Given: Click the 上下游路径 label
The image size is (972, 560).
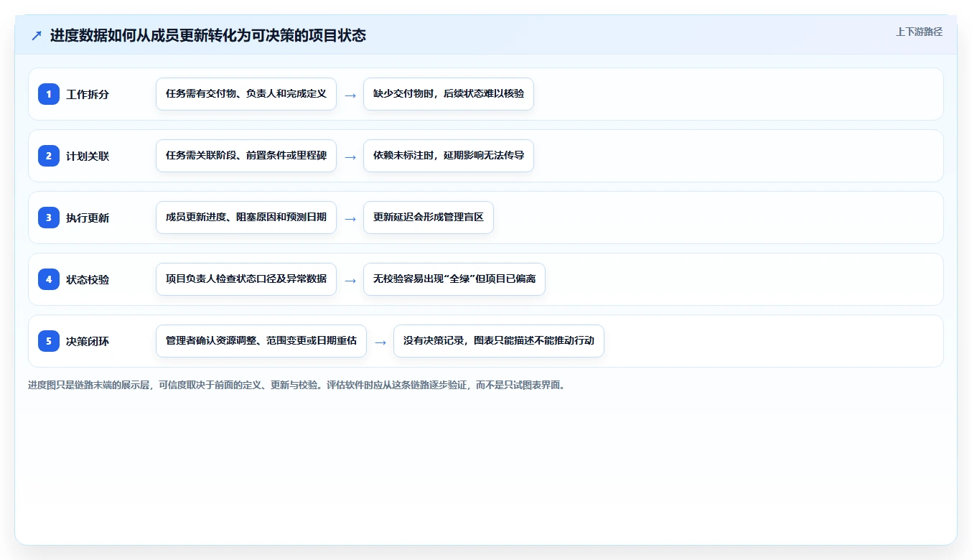Looking at the screenshot, I should [x=919, y=32].
